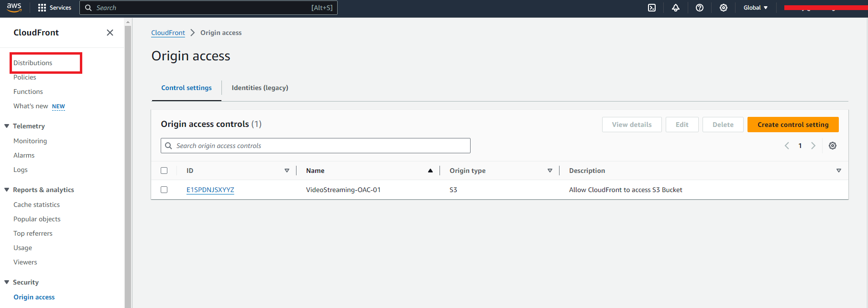Open table preferences gear icon

pos(833,146)
